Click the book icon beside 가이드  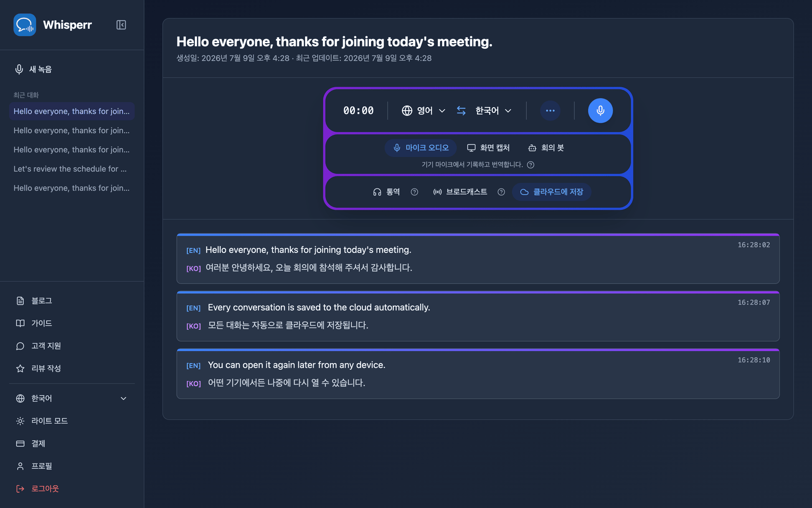click(x=20, y=323)
